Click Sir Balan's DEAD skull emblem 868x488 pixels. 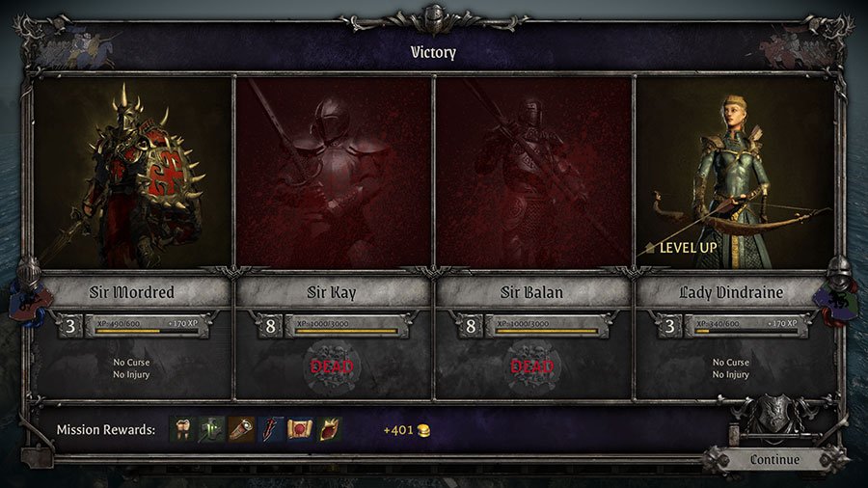tap(532, 366)
